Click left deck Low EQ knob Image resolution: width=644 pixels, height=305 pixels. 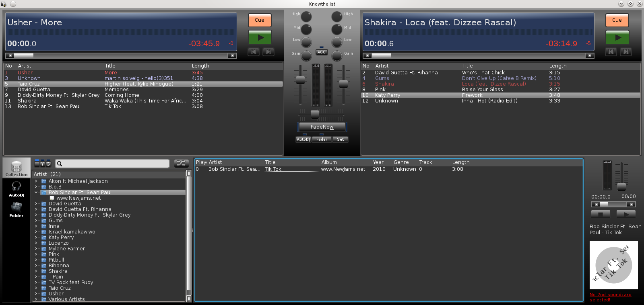pos(306,42)
